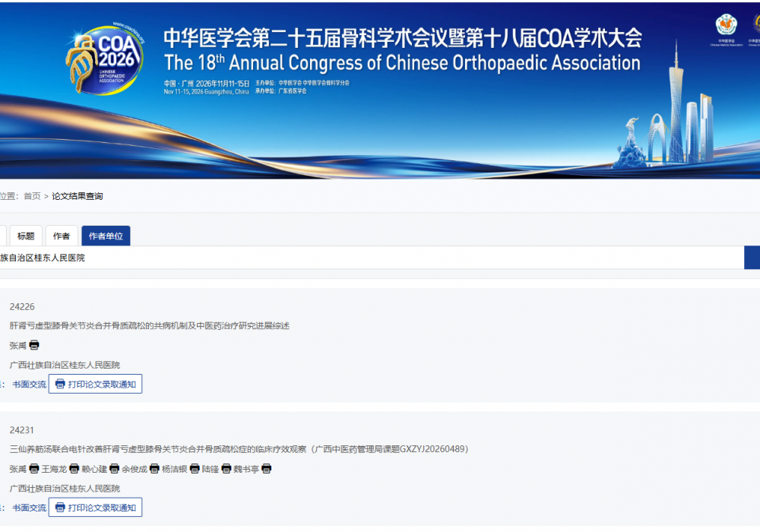Click the title starting 肝肾亏虚型膝骨关节炎合并骨质疏松的共病机制
The width and height of the screenshot is (760, 532).
[x=149, y=325]
